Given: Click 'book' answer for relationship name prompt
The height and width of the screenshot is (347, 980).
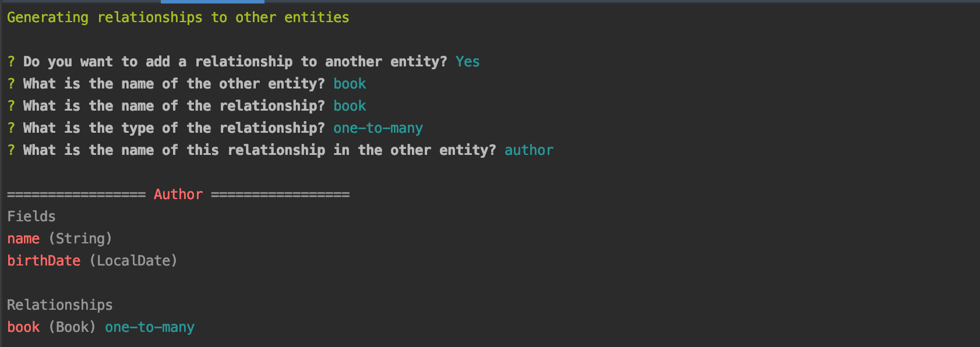Looking at the screenshot, I should coord(350,106).
